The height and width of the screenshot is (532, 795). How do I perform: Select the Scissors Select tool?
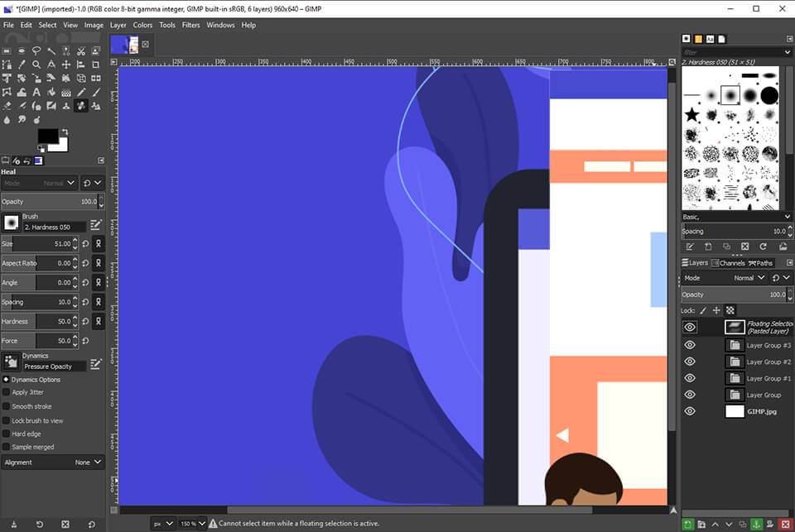(81, 50)
